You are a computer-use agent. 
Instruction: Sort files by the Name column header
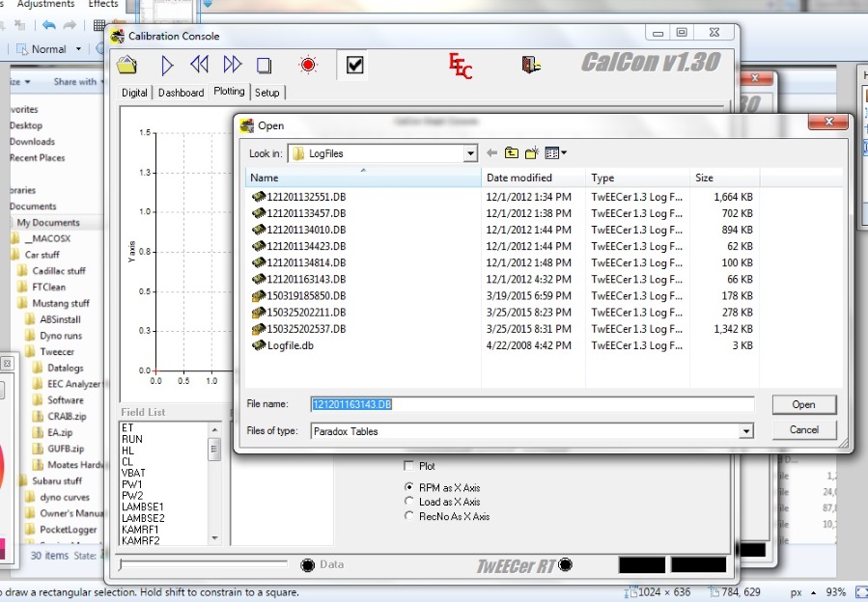click(x=364, y=178)
